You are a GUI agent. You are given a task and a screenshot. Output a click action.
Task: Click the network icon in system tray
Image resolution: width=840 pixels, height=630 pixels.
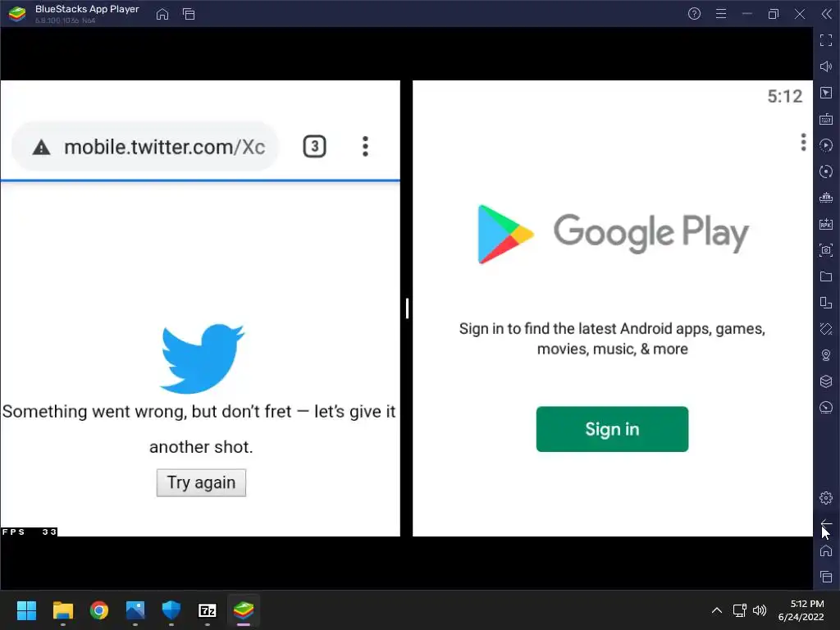tap(740, 610)
